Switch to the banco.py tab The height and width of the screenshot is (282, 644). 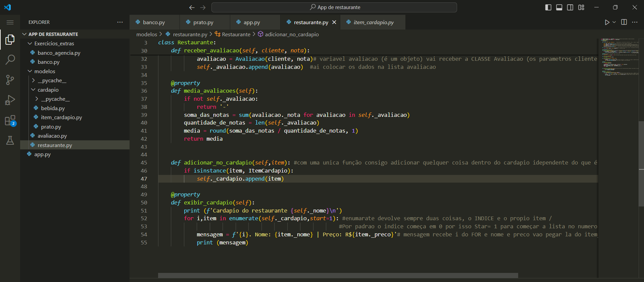(154, 22)
